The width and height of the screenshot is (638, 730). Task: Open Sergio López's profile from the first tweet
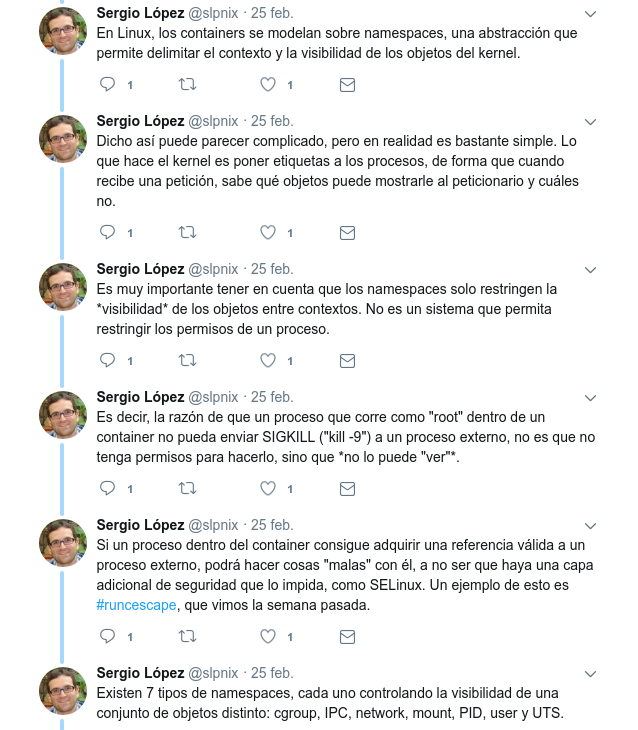(x=139, y=13)
